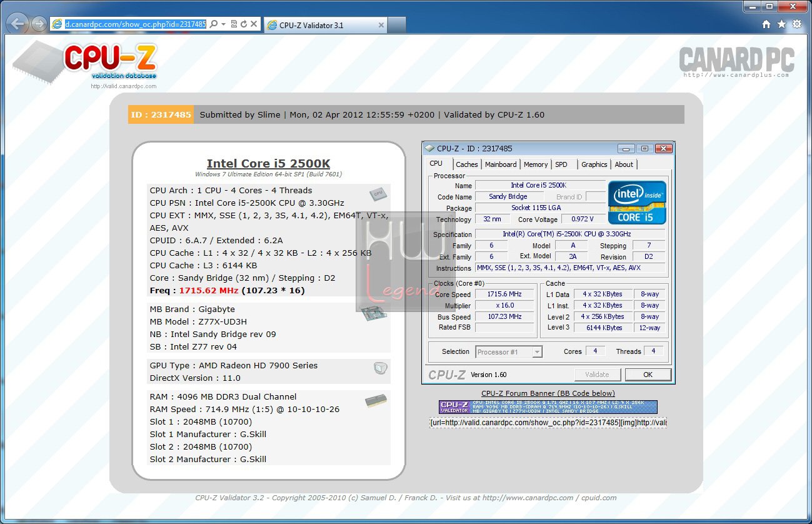Open the Intel Core i5 2500K heading link
The image size is (812, 524).
click(269, 164)
